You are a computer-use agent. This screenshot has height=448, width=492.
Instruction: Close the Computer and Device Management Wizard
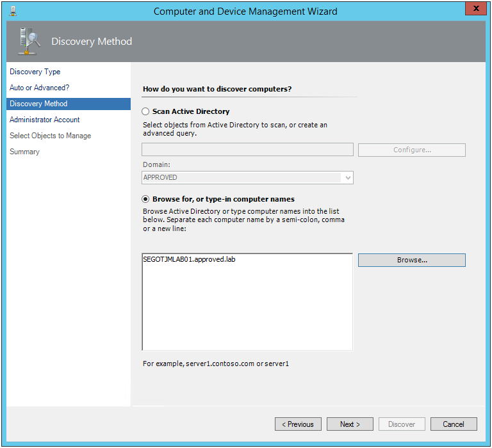(475, 10)
